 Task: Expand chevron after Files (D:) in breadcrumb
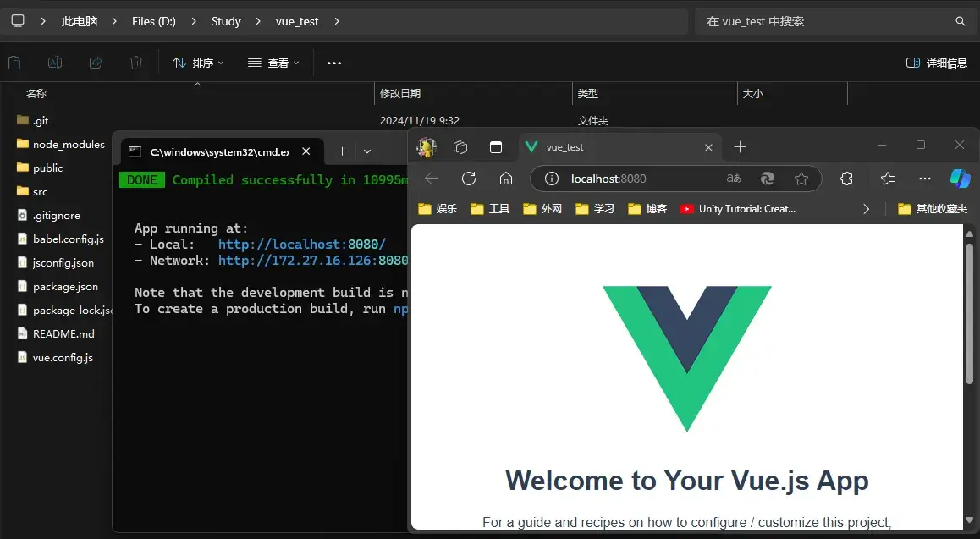pos(194,21)
